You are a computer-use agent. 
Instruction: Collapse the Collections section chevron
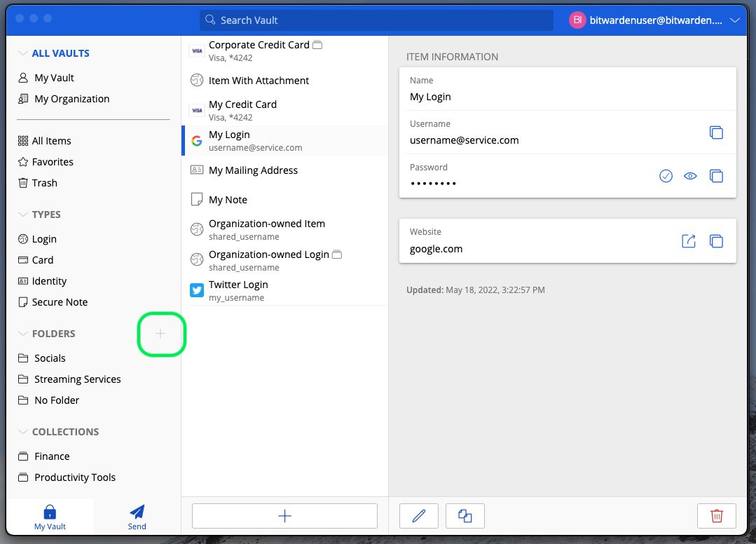[22, 432]
